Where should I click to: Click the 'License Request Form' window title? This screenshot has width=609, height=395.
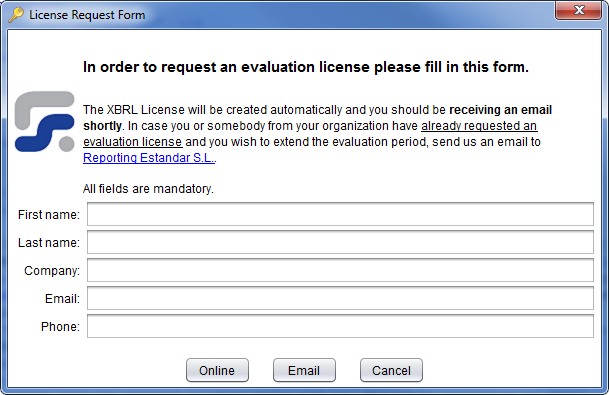coord(87,15)
